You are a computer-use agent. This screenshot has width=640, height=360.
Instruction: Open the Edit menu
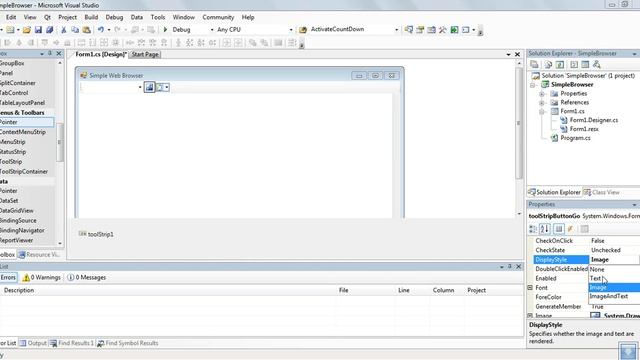tap(11, 17)
